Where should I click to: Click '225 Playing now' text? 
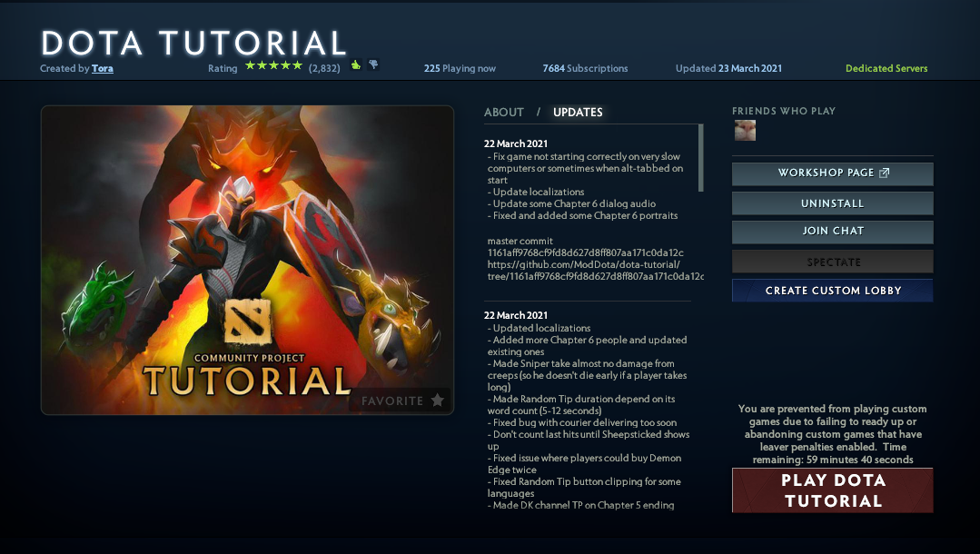coord(460,68)
